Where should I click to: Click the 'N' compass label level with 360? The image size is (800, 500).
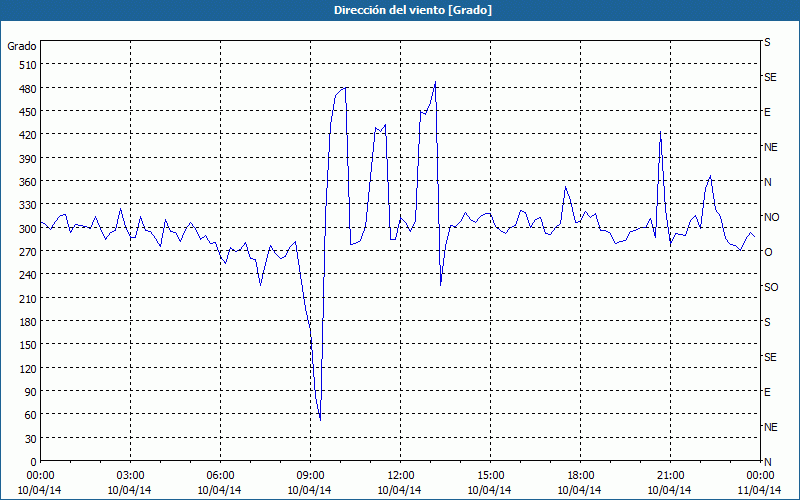[768, 182]
